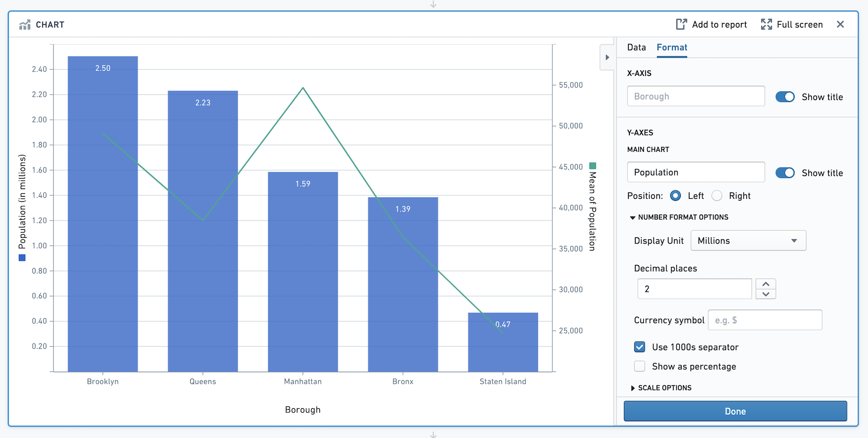Click the Decimal places number field

694,289
